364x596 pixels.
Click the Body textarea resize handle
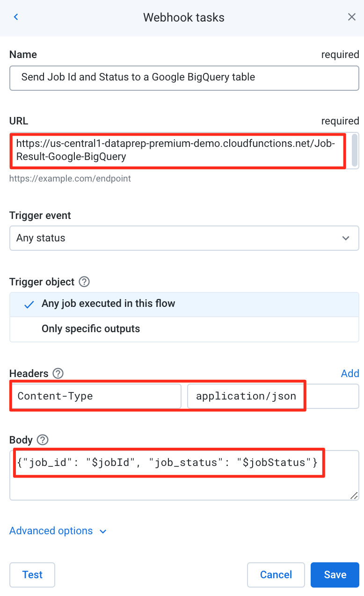point(354,495)
